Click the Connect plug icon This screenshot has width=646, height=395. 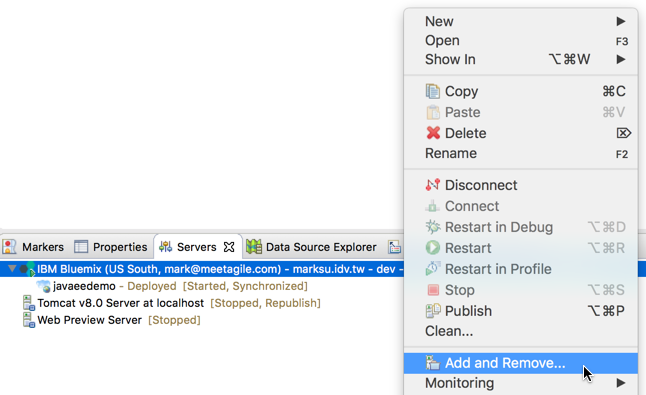click(x=433, y=206)
